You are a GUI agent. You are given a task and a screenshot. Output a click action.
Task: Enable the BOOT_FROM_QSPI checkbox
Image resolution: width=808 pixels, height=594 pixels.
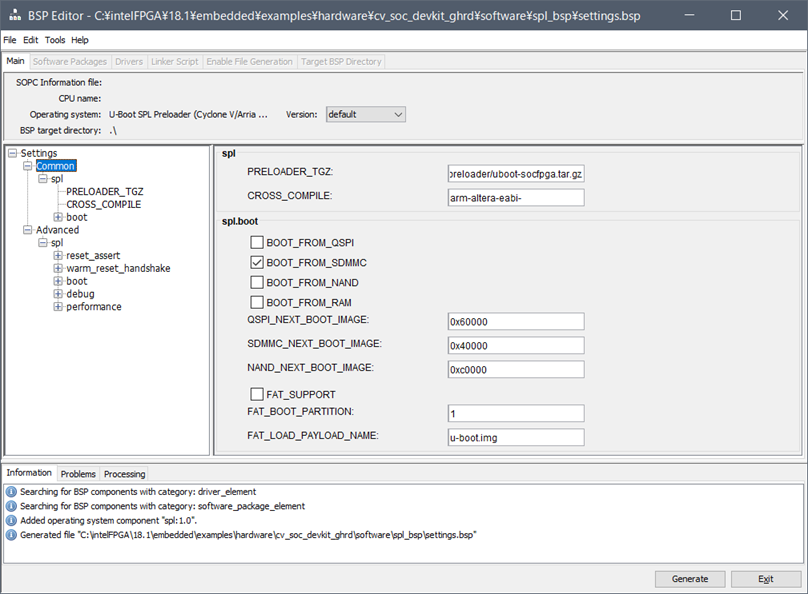pyautogui.click(x=257, y=242)
